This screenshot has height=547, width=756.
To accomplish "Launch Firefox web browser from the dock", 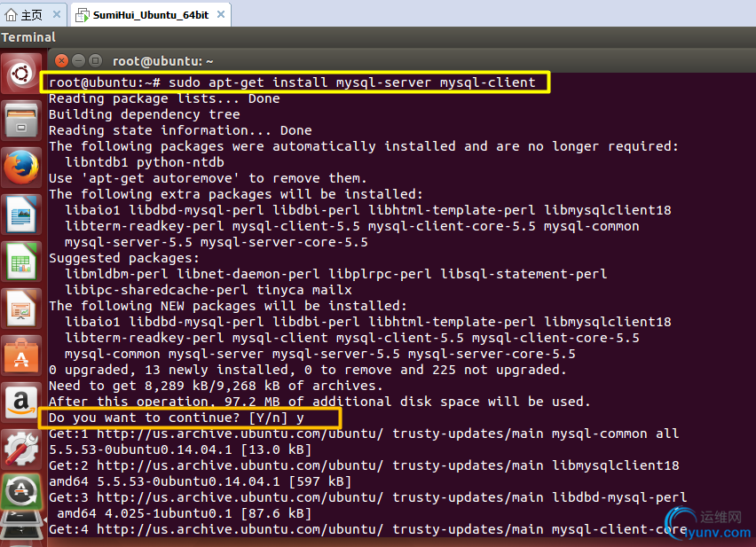I will click(21, 168).
